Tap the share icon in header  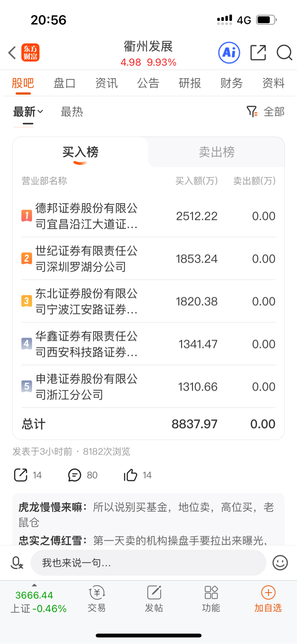[x=258, y=53]
